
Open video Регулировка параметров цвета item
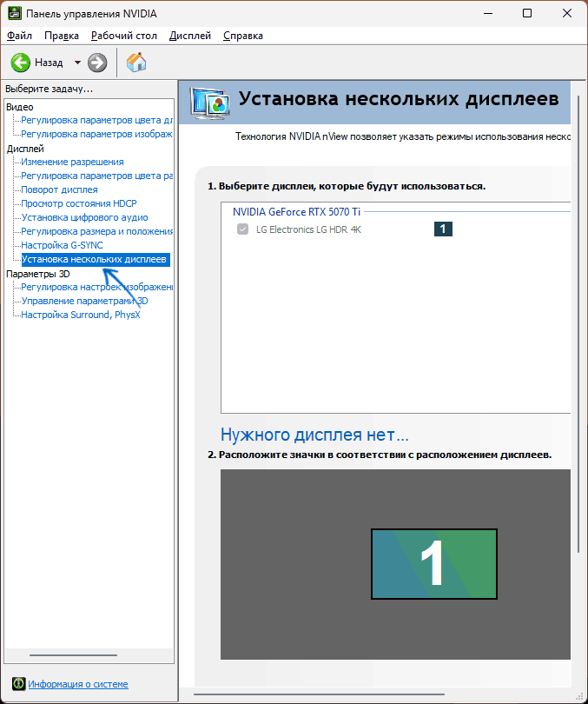point(97,120)
